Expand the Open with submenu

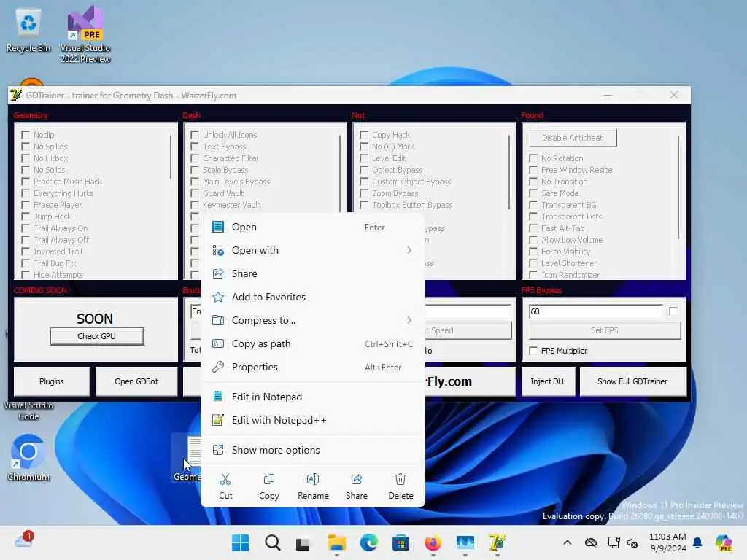click(x=312, y=251)
